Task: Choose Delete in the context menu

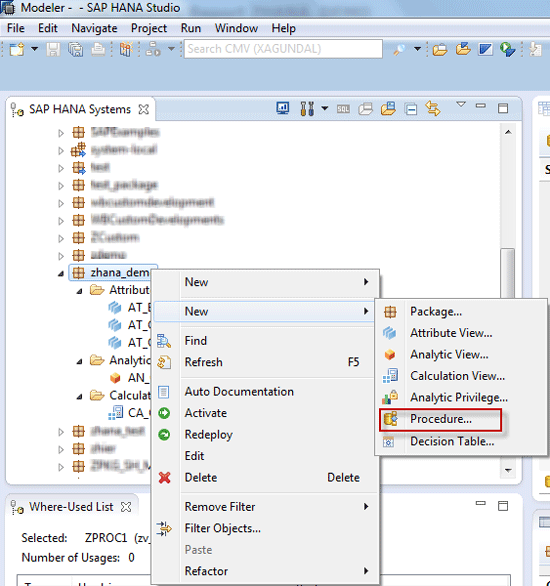Action: coord(265,478)
